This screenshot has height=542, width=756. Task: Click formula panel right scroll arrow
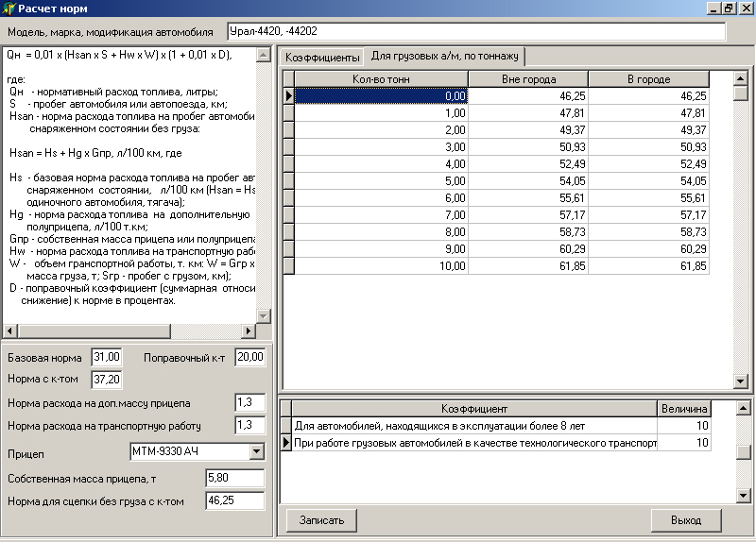click(249, 331)
